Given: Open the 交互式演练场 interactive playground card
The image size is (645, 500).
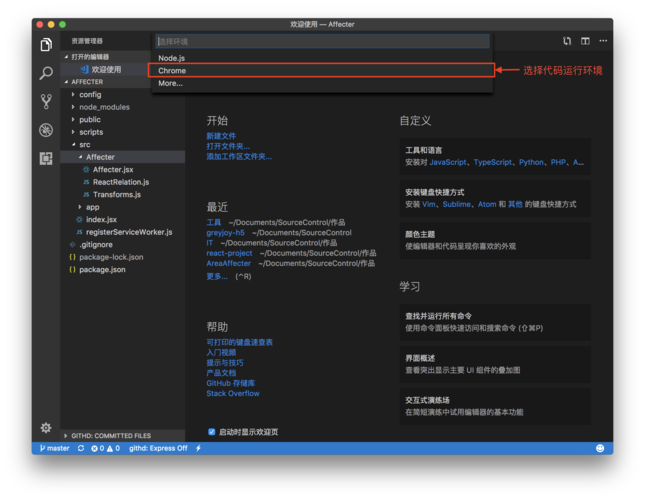Looking at the screenshot, I should click(x=495, y=406).
